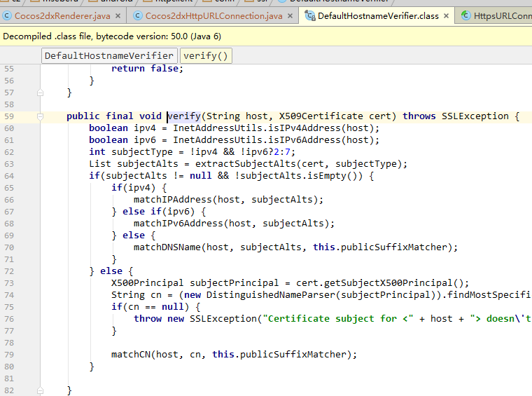
Task: Click line number 59 in gutter
Action: click(x=9, y=116)
